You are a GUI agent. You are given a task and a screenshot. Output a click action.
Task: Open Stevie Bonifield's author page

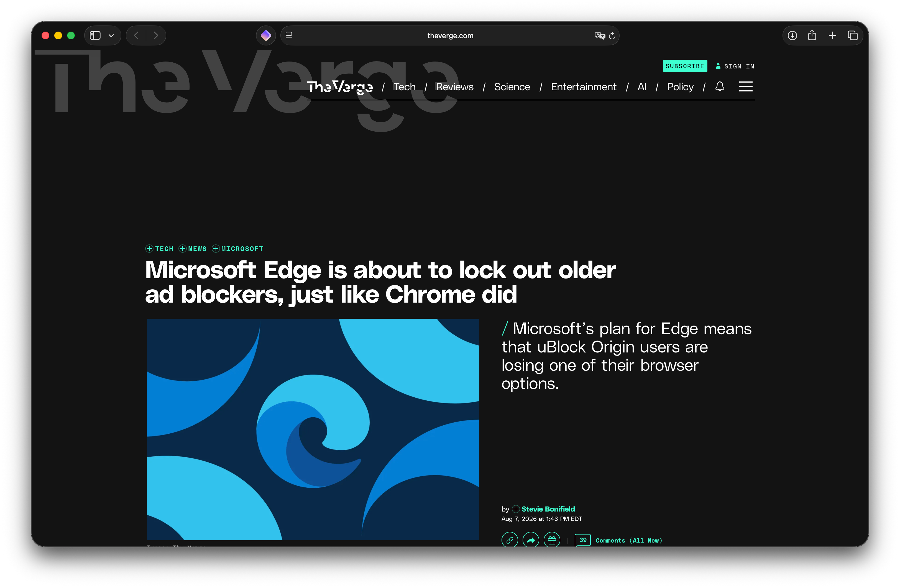coord(548,509)
